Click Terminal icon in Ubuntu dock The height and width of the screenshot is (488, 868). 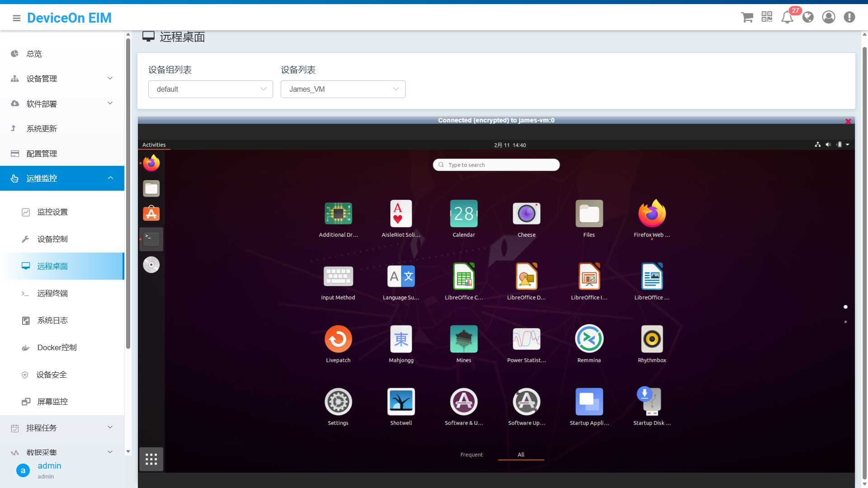[151, 239]
